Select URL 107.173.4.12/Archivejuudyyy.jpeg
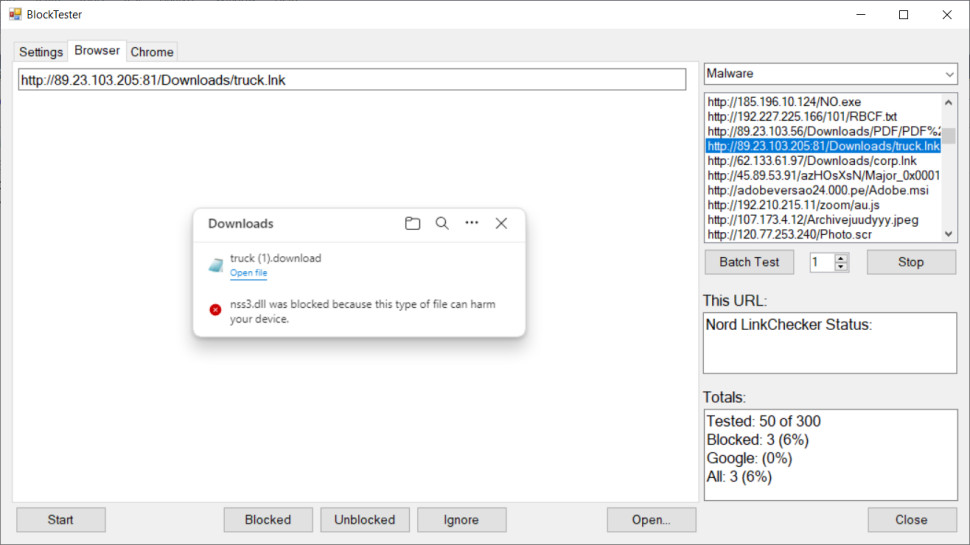The height and width of the screenshot is (545, 970). (823, 220)
